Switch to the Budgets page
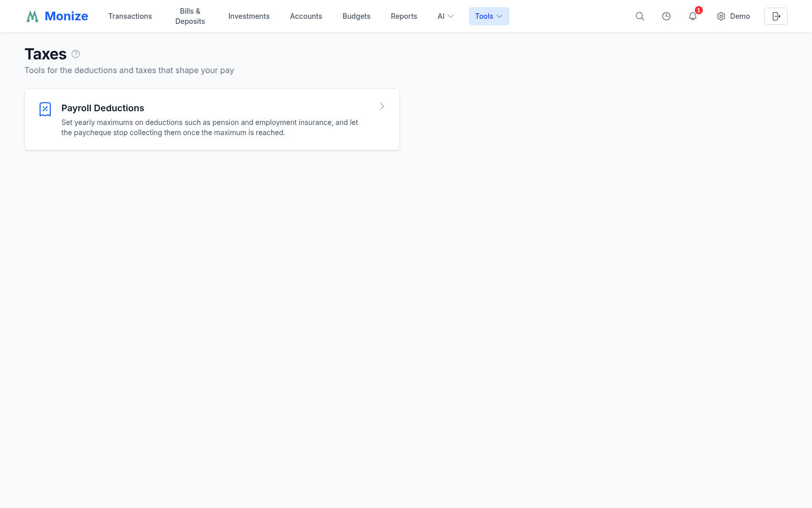 pyautogui.click(x=356, y=16)
